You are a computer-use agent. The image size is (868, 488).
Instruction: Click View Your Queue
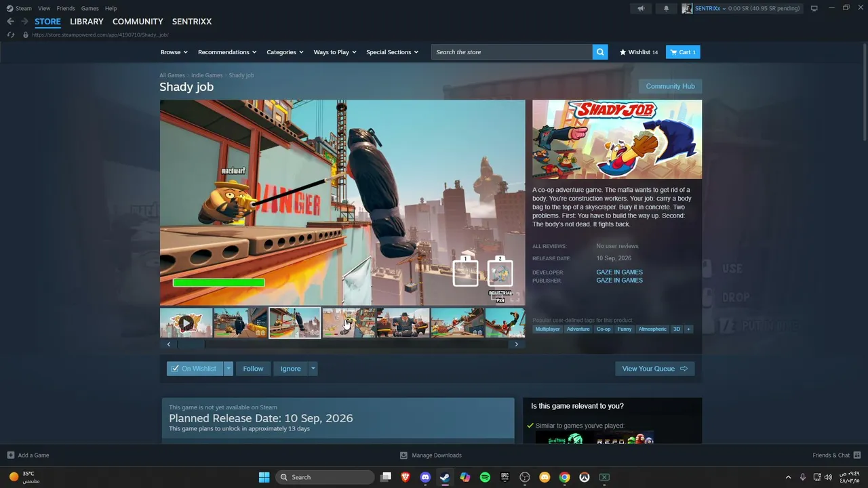coord(654,369)
